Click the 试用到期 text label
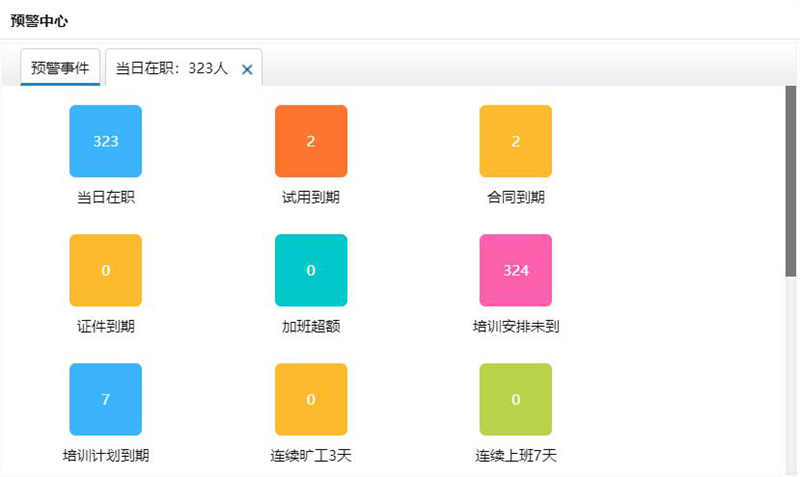This screenshot has height=477, width=800. (x=311, y=197)
